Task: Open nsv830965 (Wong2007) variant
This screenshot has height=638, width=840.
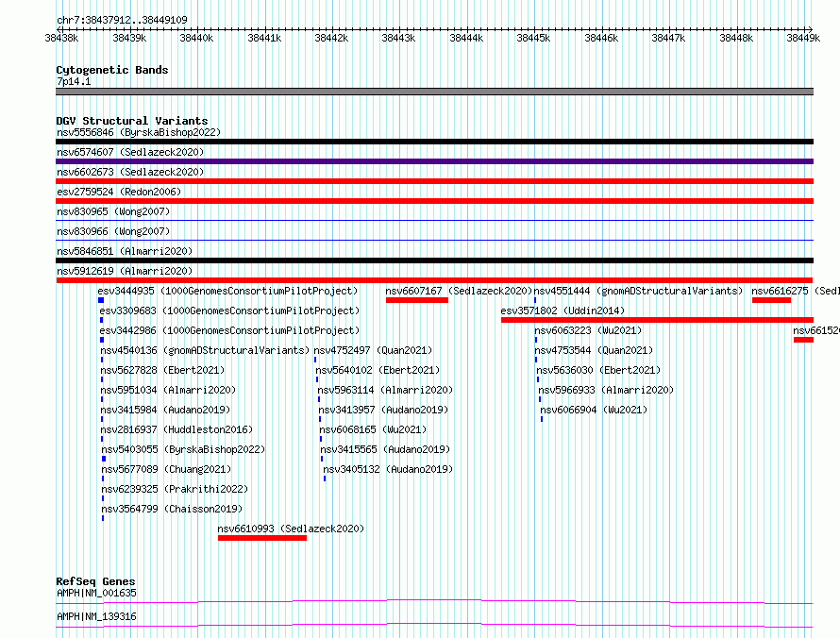Action: pyautogui.click(x=113, y=211)
